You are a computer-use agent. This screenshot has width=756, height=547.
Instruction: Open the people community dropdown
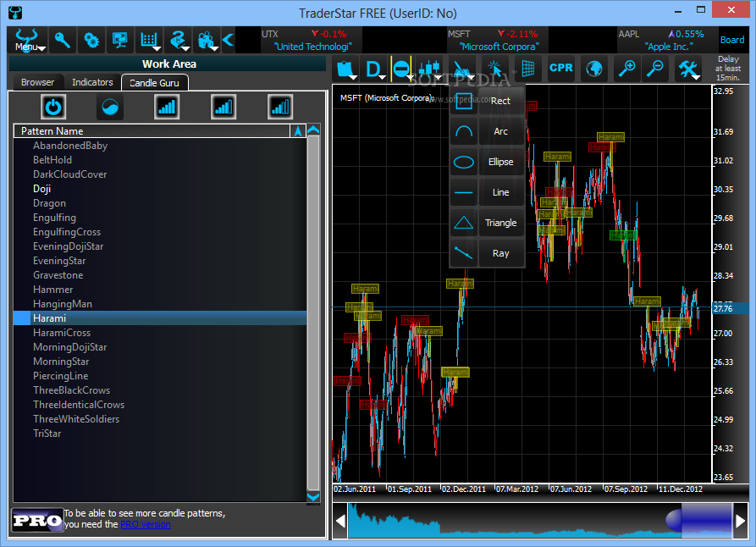207,40
